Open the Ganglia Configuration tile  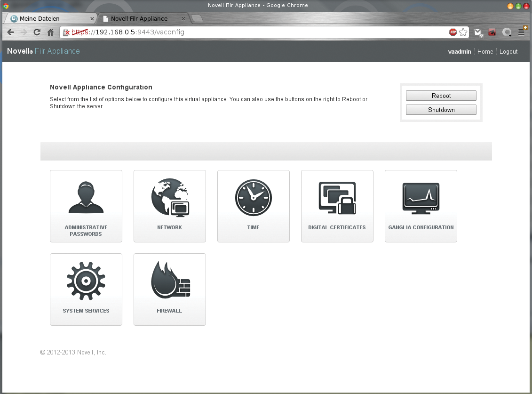pos(421,206)
